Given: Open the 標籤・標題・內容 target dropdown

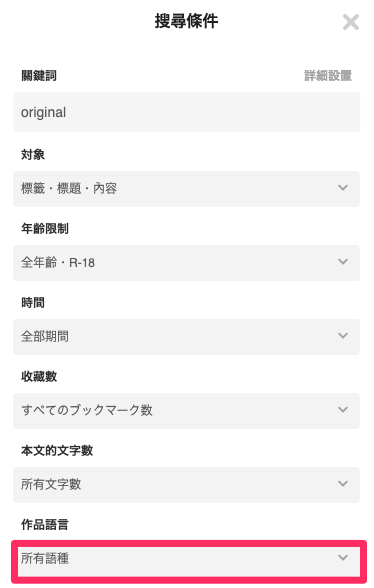Looking at the screenshot, I should [x=186, y=189].
